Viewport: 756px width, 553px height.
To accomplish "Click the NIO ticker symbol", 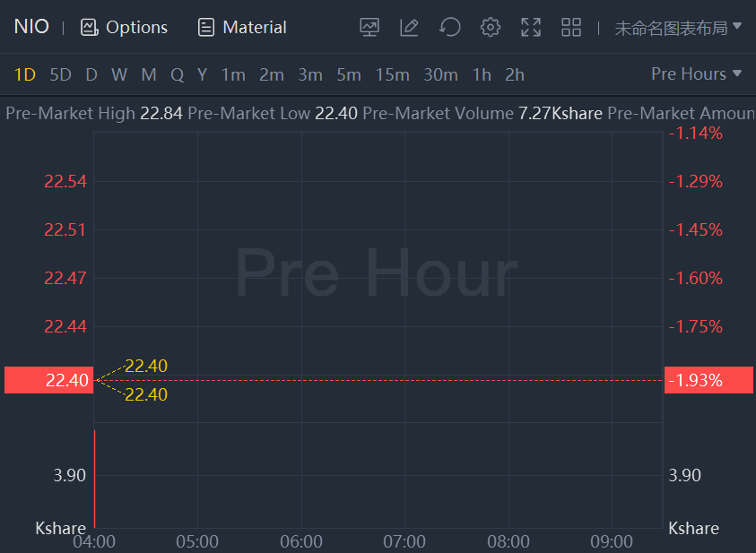I will click(31, 27).
